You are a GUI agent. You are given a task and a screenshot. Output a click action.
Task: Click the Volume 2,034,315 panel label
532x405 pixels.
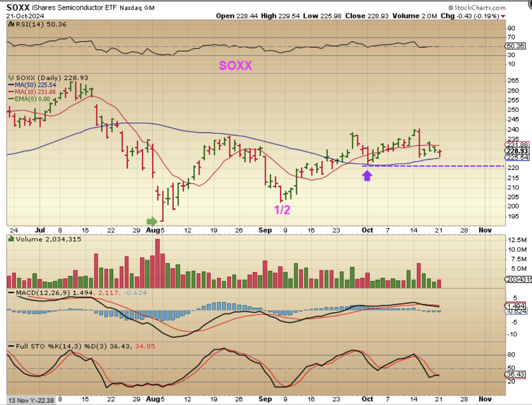pos(49,239)
